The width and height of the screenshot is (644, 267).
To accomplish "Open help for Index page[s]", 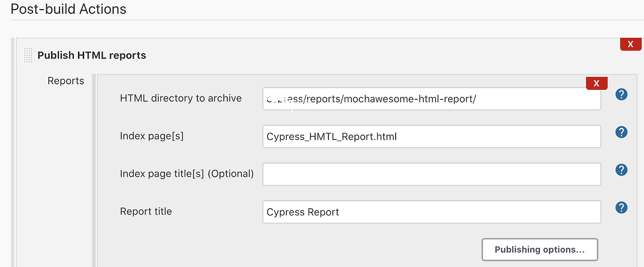I will pos(621,132).
